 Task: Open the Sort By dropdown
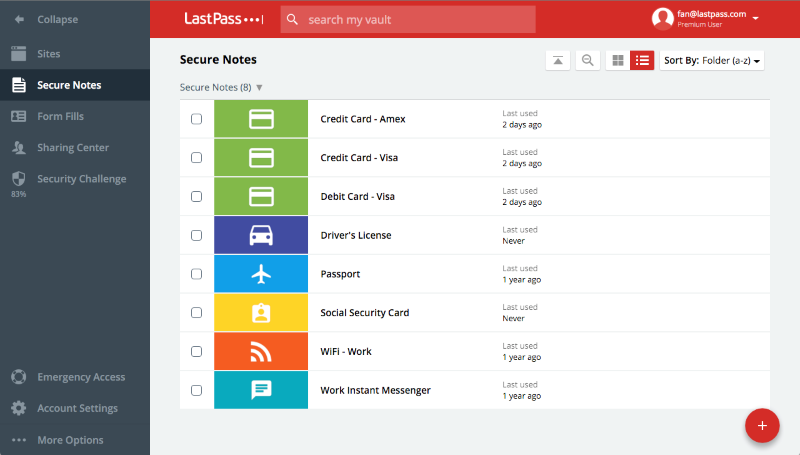coord(711,61)
